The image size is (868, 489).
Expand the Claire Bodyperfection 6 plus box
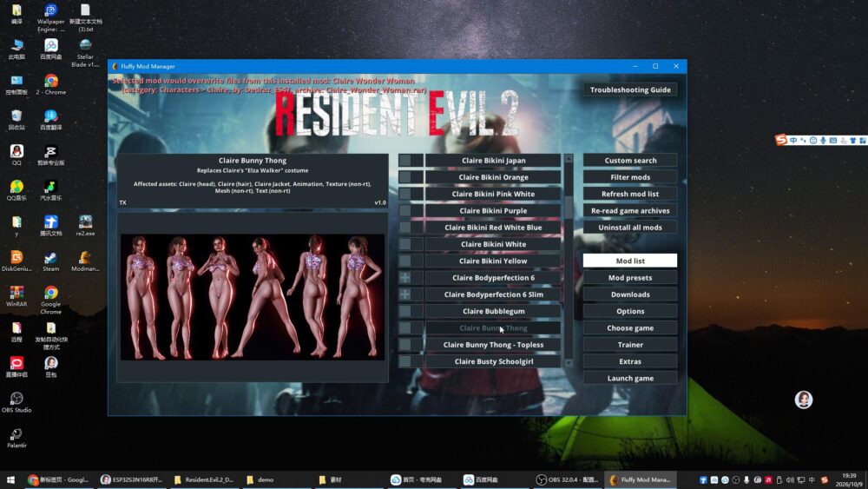point(405,277)
